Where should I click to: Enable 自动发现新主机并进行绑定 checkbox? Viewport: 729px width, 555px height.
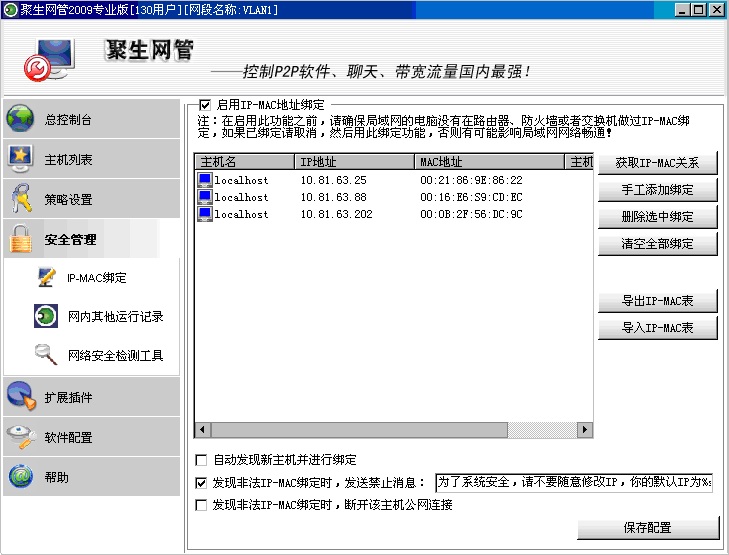click(201, 460)
